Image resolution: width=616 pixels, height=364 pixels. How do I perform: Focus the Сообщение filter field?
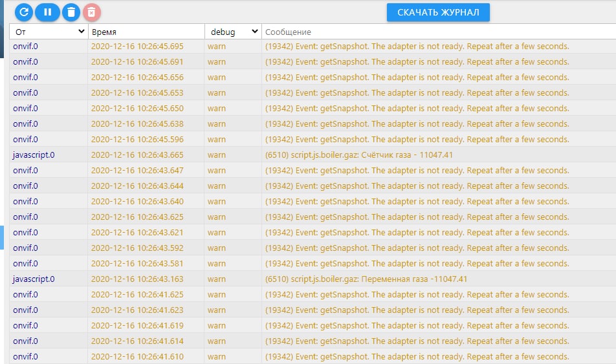pyautogui.click(x=439, y=32)
